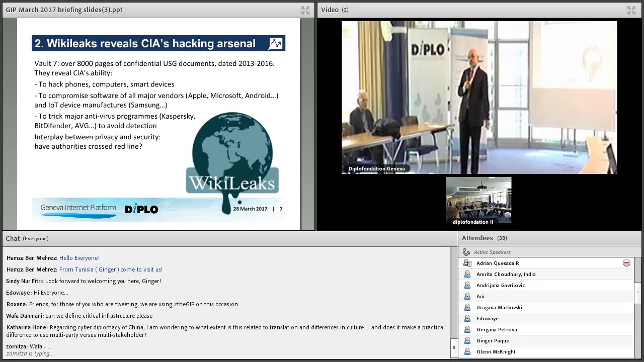Click the diplofondation II video label
The width and height of the screenshot is (644, 362).
point(473,222)
